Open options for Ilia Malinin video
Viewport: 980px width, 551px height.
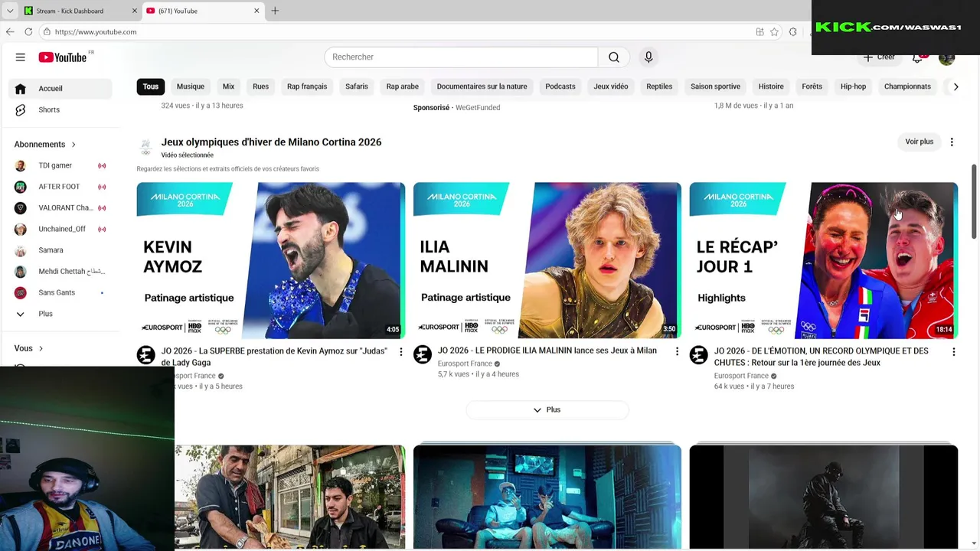click(x=677, y=351)
